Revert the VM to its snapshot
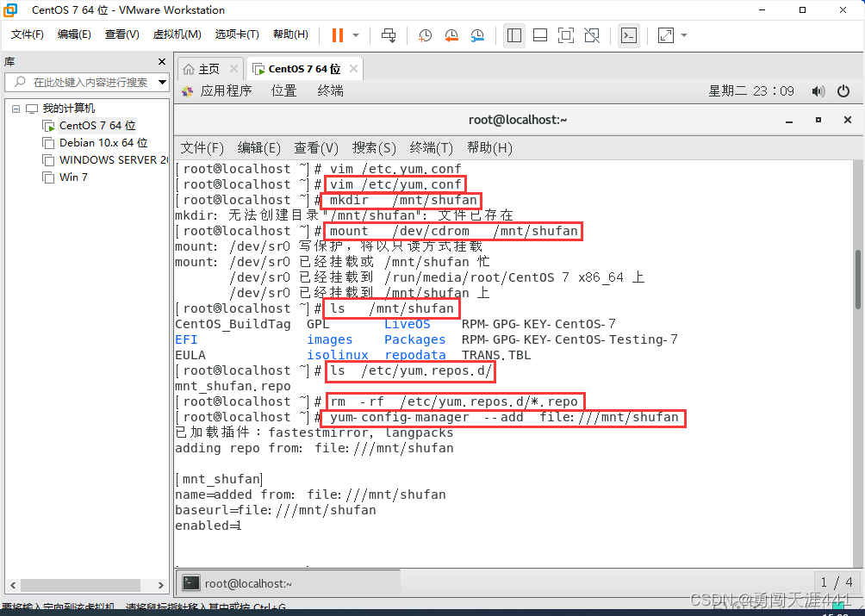The height and width of the screenshot is (616, 865). tap(450, 35)
